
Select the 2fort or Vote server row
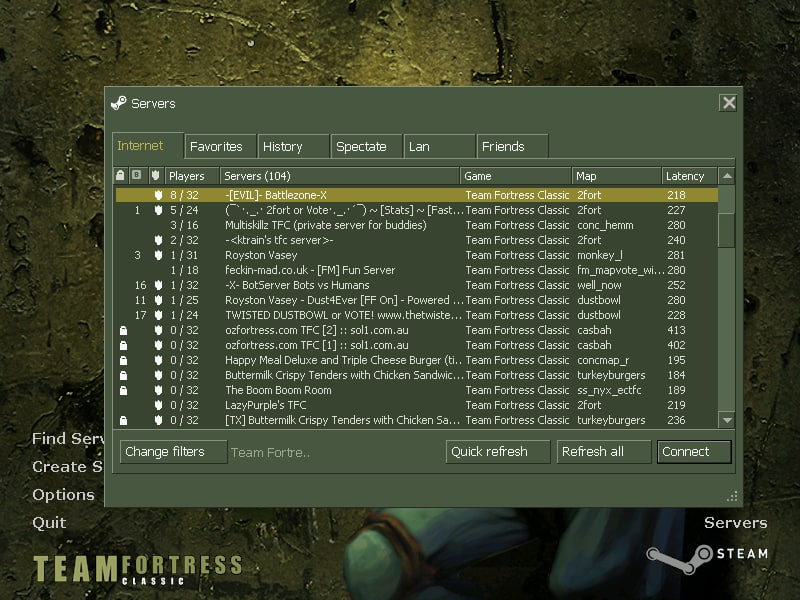(416, 210)
